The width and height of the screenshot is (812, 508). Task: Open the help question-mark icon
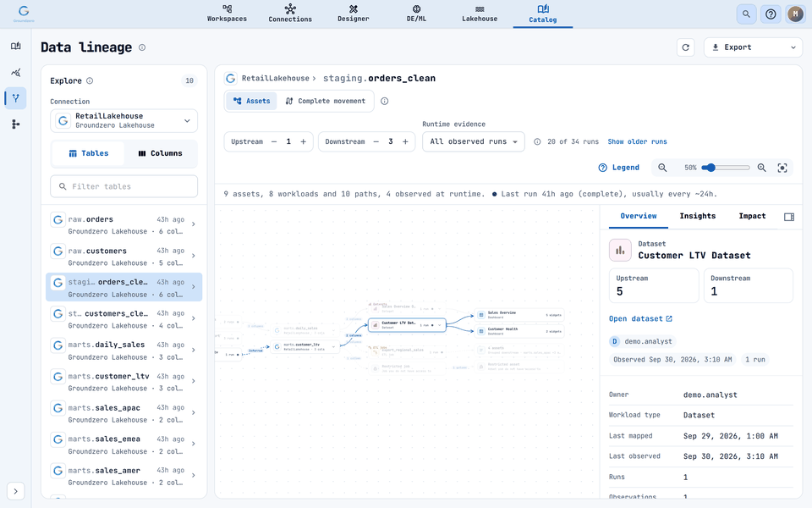771,14
